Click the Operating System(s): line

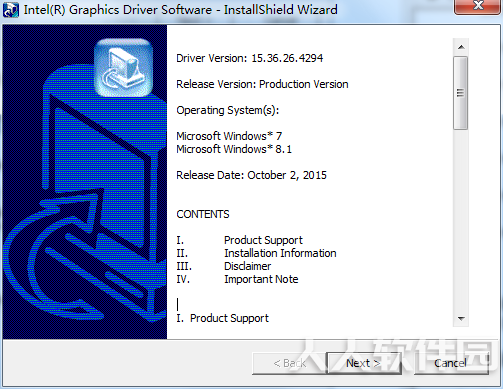pos(228,110)
